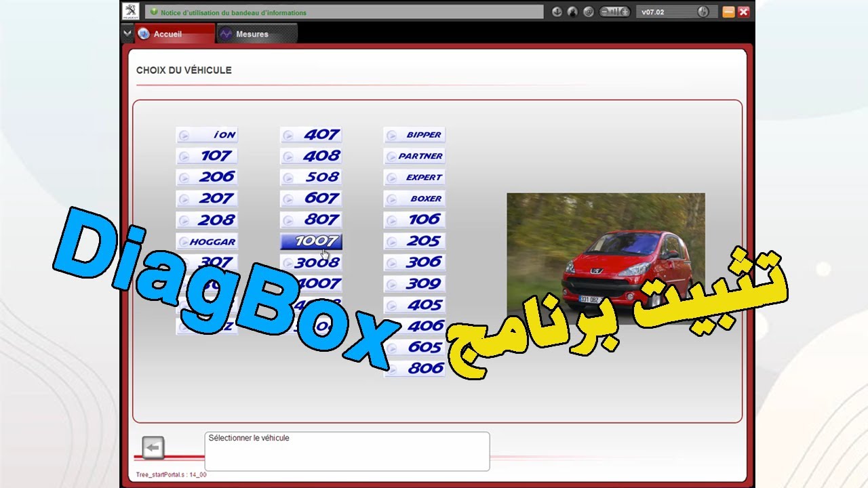868x488 pixels.
Task: Select the HOGGAR vehicle
Action: [x=207, y=241]
